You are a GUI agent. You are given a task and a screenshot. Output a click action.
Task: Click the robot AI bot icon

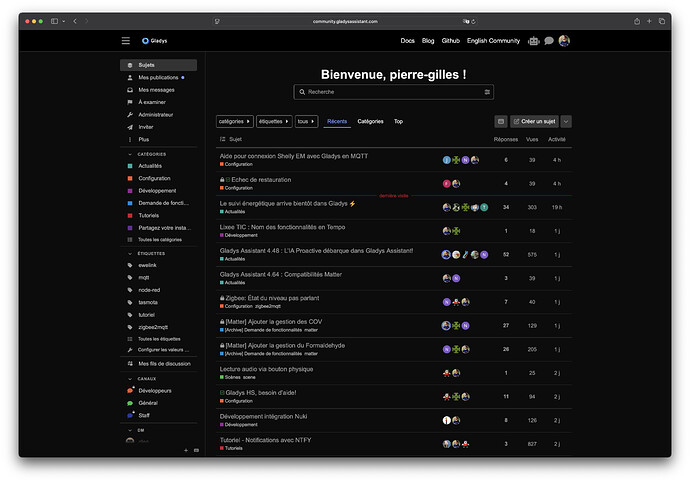pos(534,41)
